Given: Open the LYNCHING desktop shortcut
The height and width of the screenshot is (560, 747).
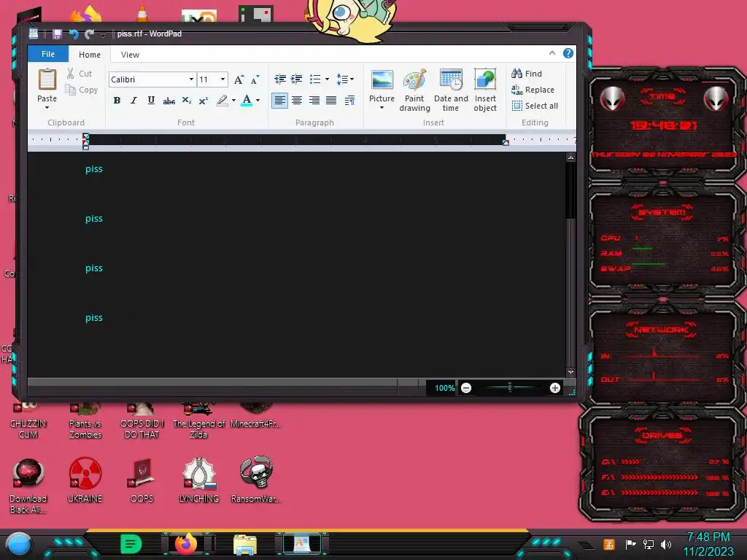Looking at the screenshot, I should tap(199, 480).
